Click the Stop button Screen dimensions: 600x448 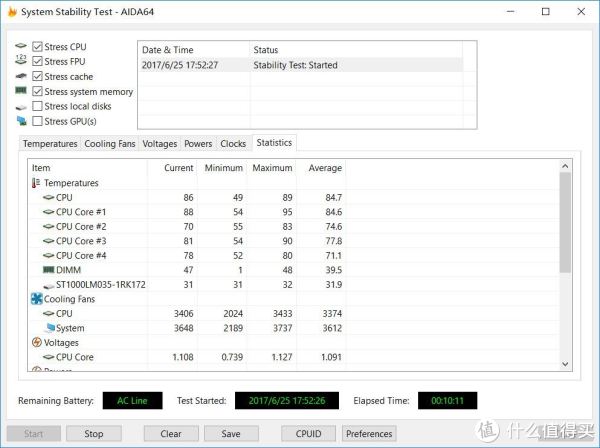(x=94, y=433)
